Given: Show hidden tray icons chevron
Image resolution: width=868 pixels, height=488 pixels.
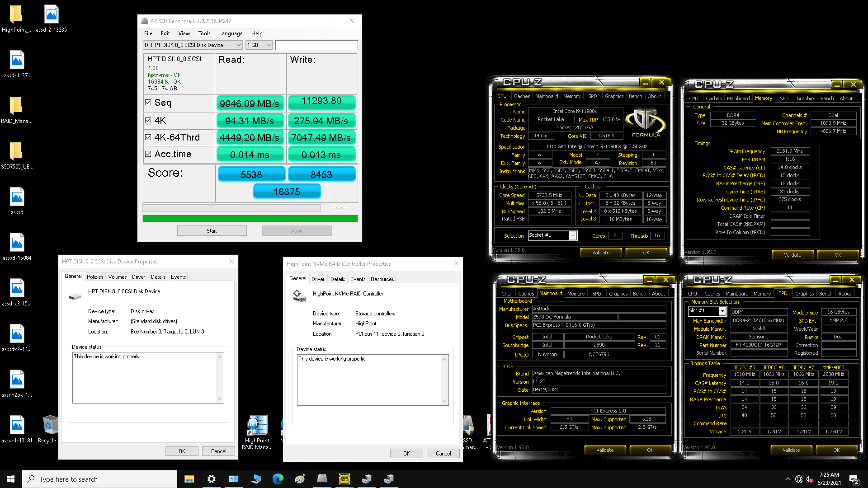Looking at the screenshot, I should pyautogui.click(x=788, y=479).
